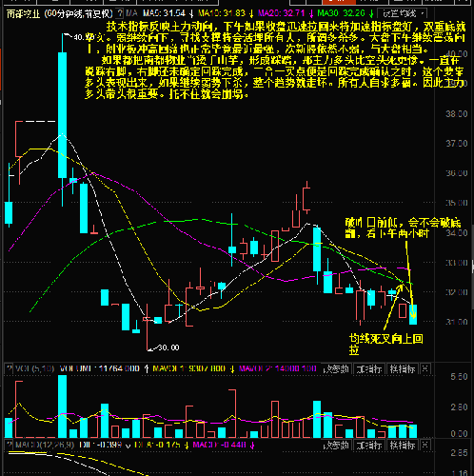Close the VOL volume sub-panel
474x476 pixels.
[425, 369]
